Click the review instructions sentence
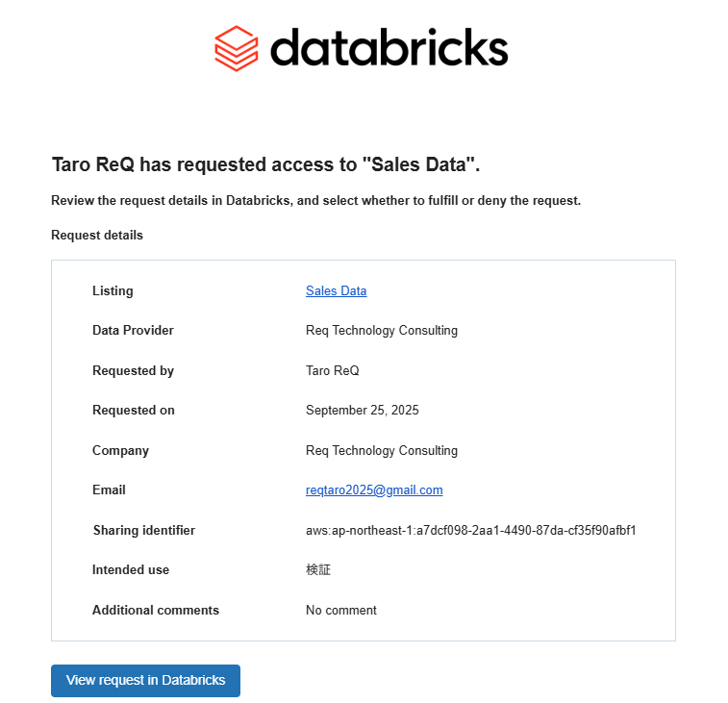 coord(315,201)
